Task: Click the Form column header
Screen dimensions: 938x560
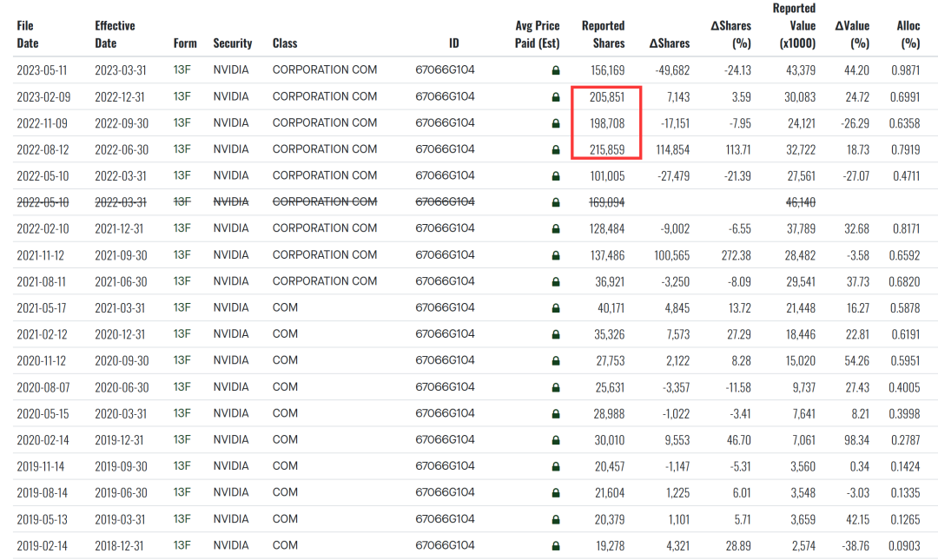Action: coord(185,43)
